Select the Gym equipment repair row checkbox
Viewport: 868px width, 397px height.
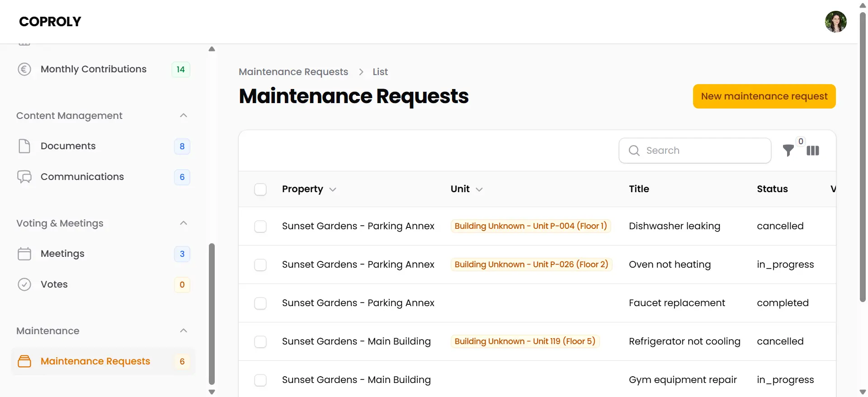260,380
